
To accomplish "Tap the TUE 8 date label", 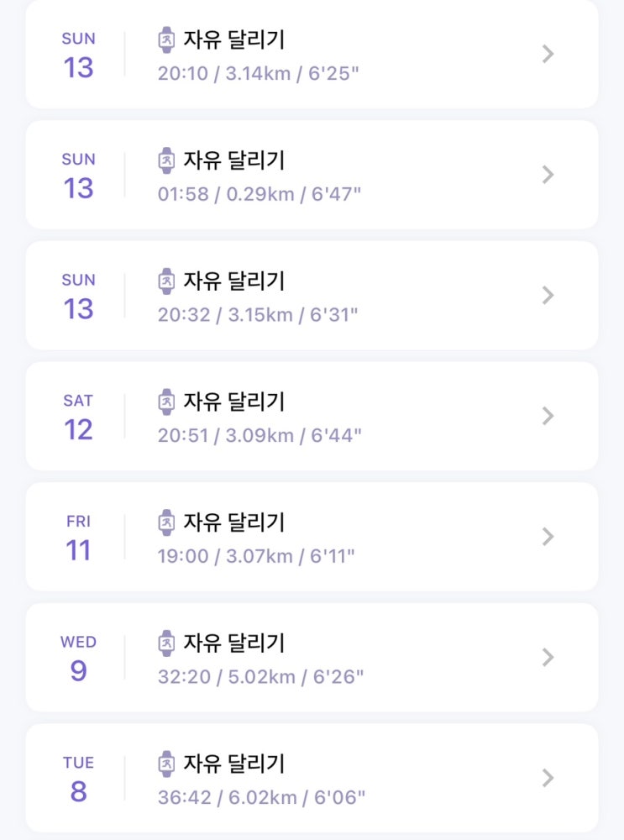I will click(x=78, y=780).
